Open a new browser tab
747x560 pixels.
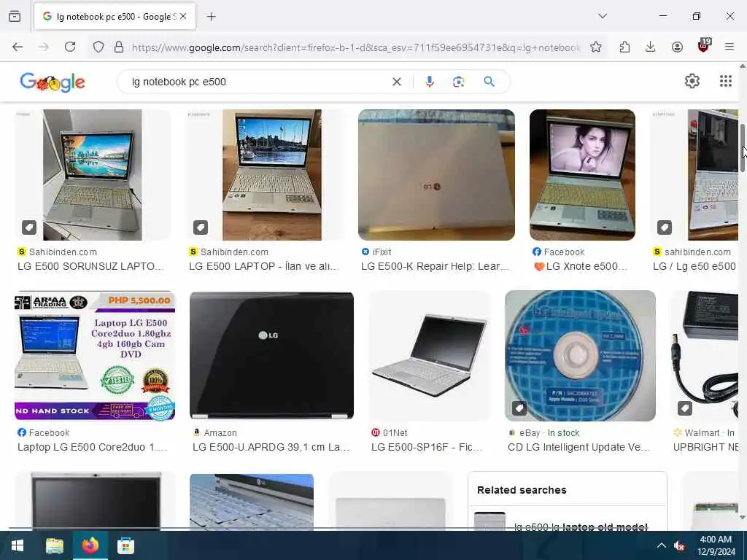tap(211, 17)
